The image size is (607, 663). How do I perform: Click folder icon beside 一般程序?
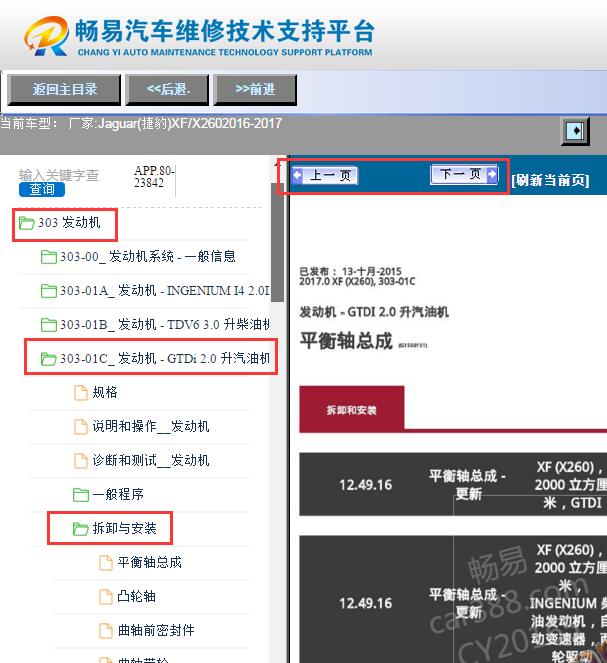[x=81, y=494]
